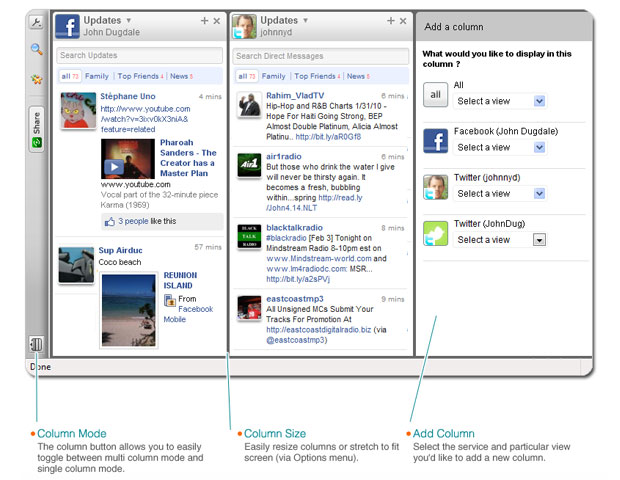Click thumbs-up like icon on Stéphane's post
The image size is (620, 480).
click(x=110, y=221)
